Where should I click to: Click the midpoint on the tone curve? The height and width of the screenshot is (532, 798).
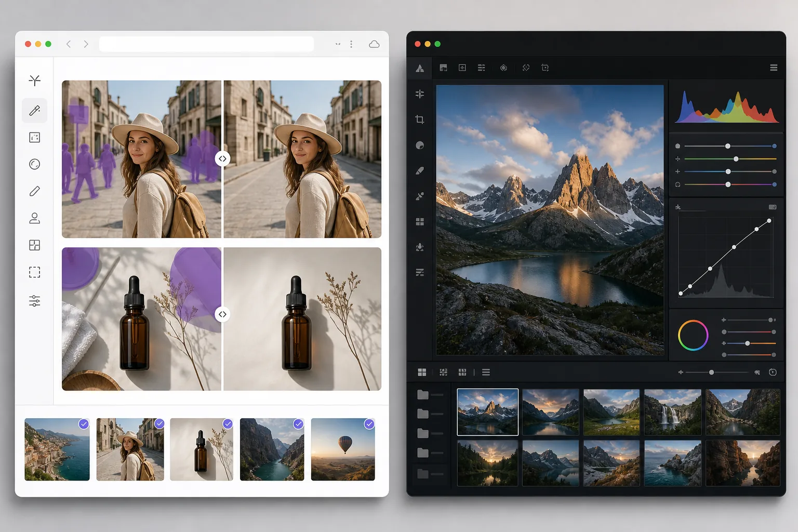734,247
